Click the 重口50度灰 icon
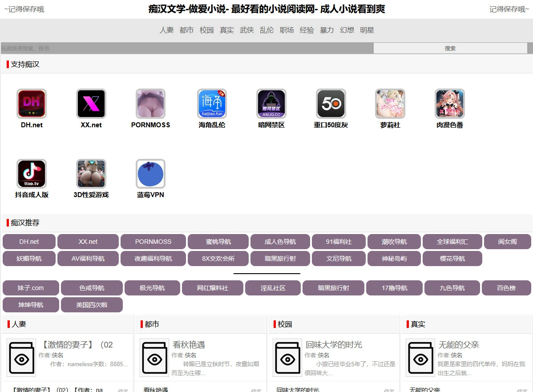This screenshot has height=392, width=533. pos(331,103)
